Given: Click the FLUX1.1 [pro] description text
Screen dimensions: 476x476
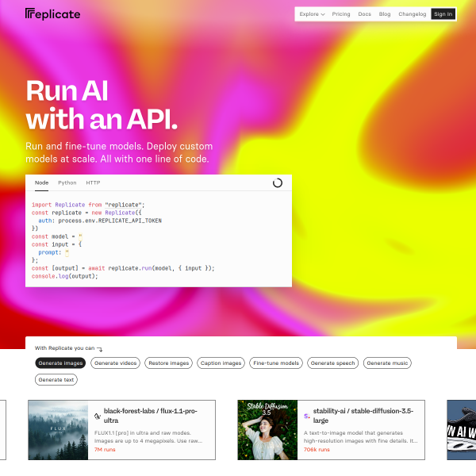Looking at the screenshot, I should [148, 437].
